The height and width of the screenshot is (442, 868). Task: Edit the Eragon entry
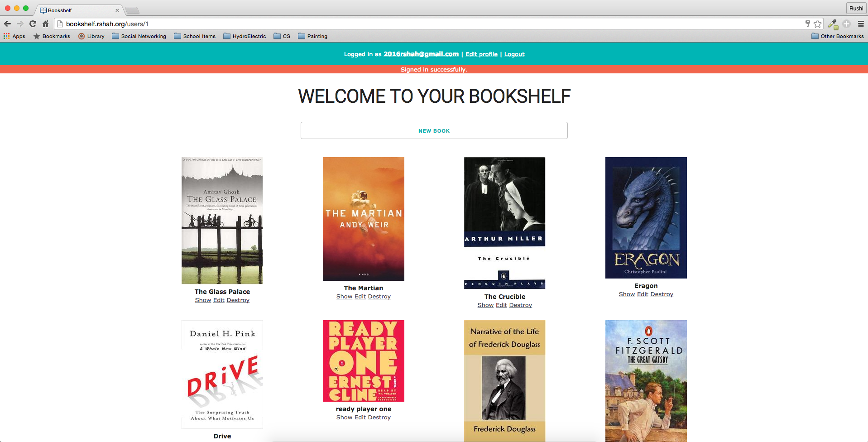[x=643, y=294]
